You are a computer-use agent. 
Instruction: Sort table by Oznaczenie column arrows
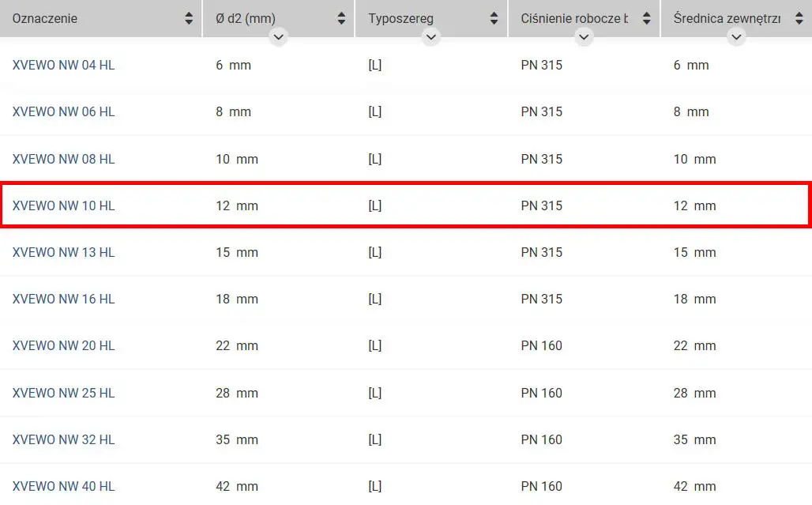[189, 18]
